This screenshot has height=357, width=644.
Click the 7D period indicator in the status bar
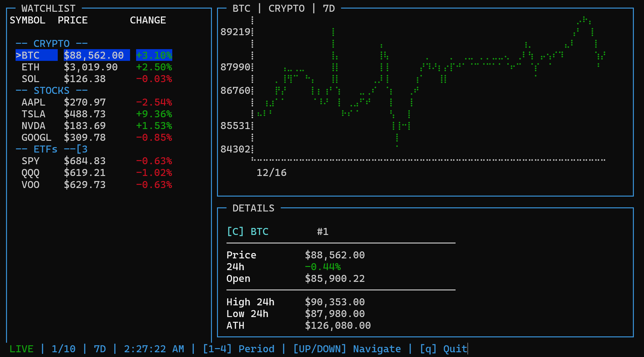(x=99, y=349)
